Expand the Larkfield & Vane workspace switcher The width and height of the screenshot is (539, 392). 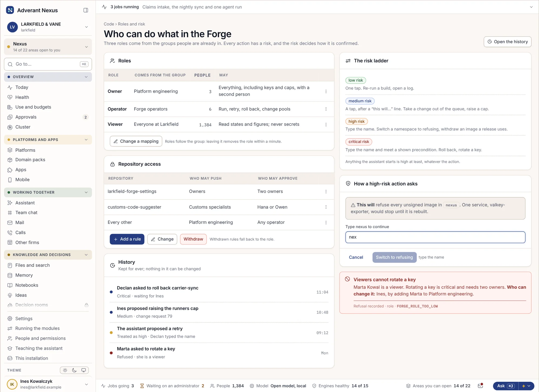pyautogui.click(x=48, y=27)
